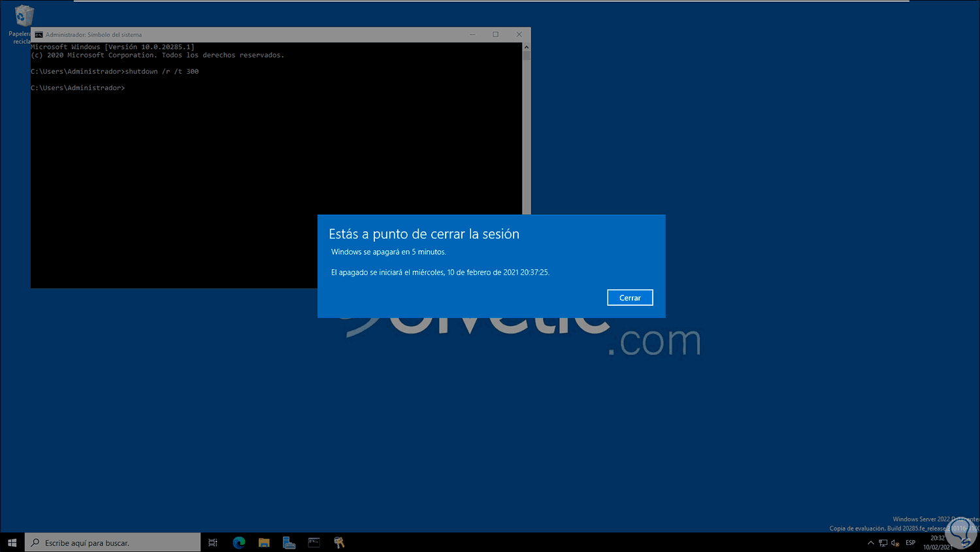Switch to Command Prompt via its taskbar icon
This screenshot has width=980, height=552.
tap(314, 542)
